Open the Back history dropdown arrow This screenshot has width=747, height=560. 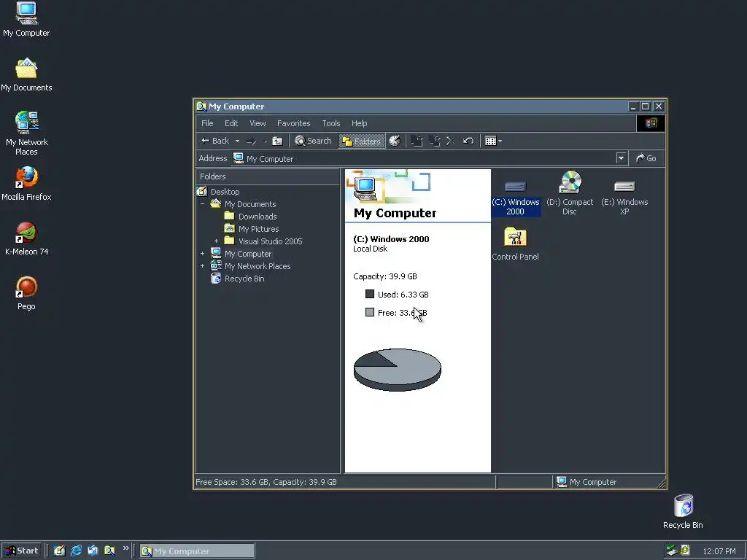point(237,141)
